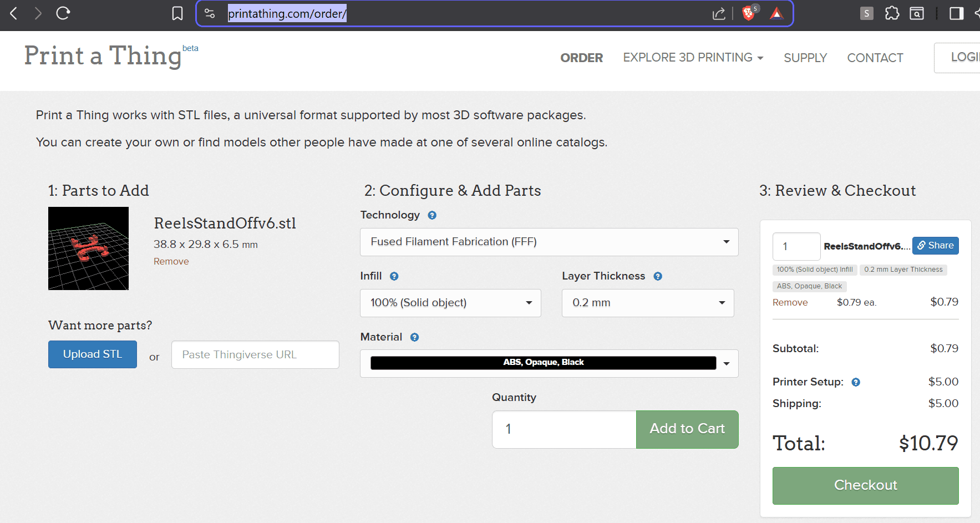Viewport: 980px width, 523px height.
Task: Open the S extension icon
Action: (866, 13)
